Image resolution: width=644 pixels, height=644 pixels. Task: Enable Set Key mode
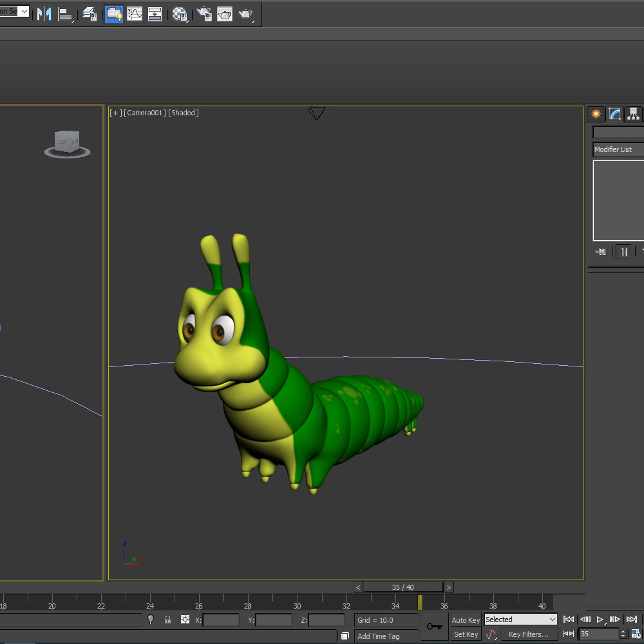tap(466, 634)
